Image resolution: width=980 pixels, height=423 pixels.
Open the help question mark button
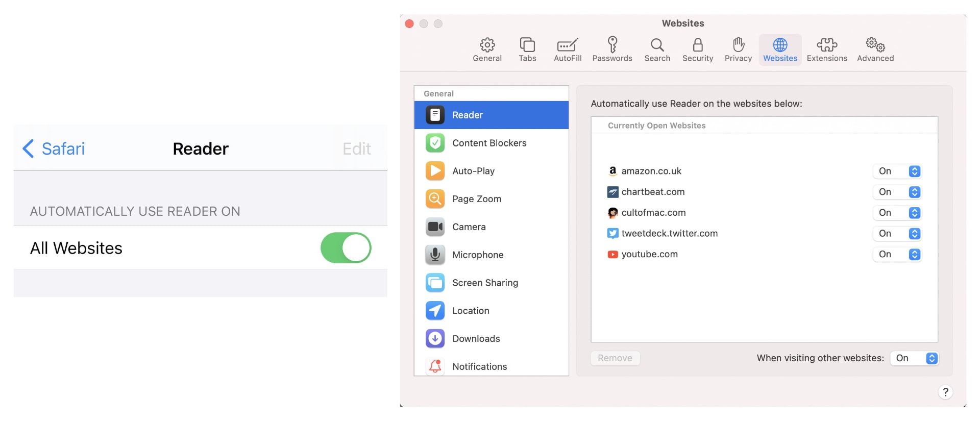click(945, 392)
